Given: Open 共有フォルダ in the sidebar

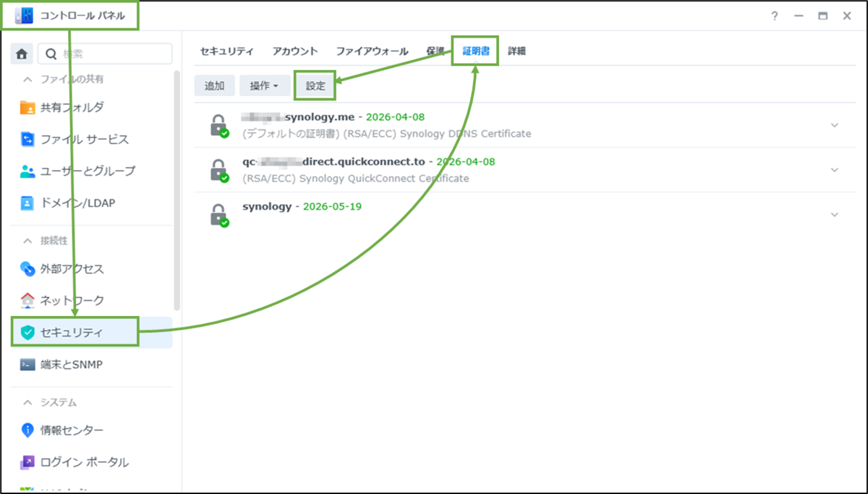Looking at the screenshot, I should click(x=92, y=108).
